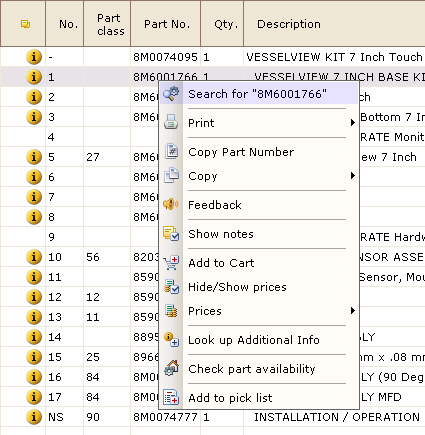
Task: Open info icon for item No. 2
Action: coord(34,97)
